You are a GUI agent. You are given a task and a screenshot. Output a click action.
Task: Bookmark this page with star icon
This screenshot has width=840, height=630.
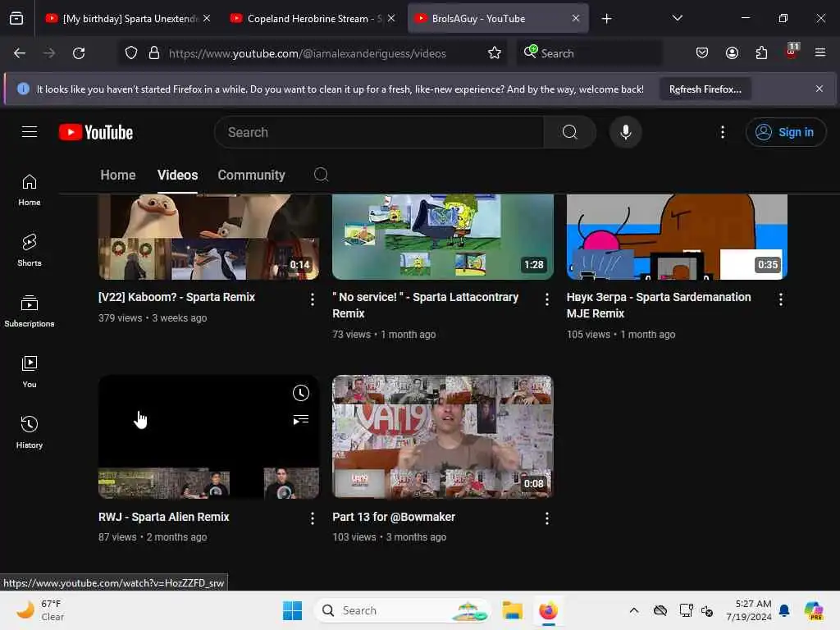pyautogui.click(x=495, y=53)
